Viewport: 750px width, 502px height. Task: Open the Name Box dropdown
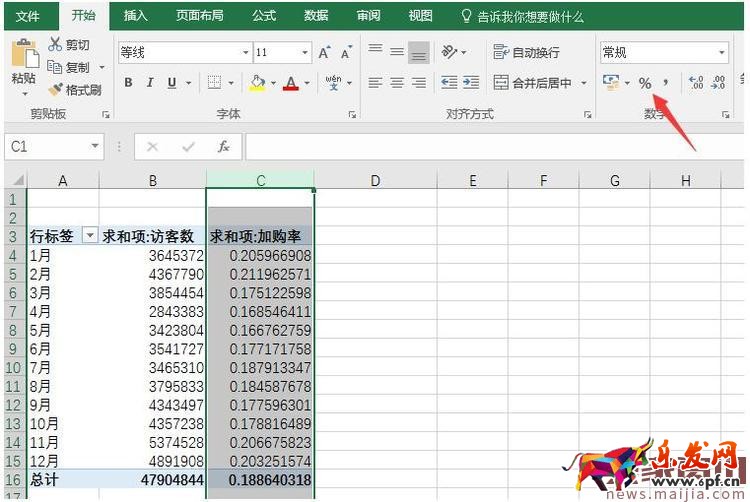click(95, 146)
